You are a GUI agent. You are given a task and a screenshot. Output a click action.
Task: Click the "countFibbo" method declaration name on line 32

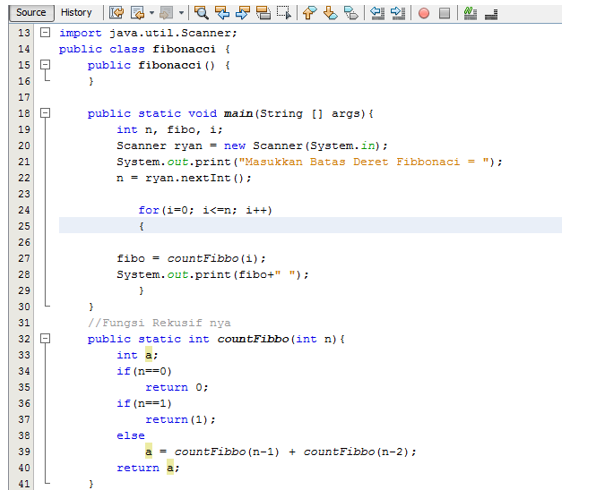(x=253, y=339)
